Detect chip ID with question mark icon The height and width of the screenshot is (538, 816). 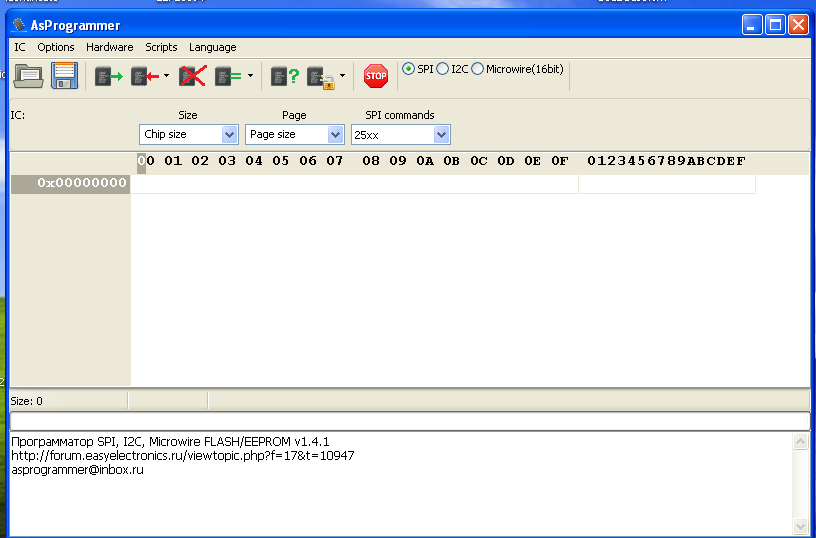[285, 76]
